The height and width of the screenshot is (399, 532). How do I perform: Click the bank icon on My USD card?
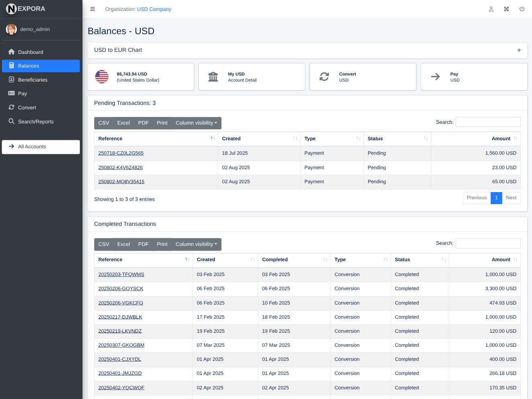click(x=213, y=76)
